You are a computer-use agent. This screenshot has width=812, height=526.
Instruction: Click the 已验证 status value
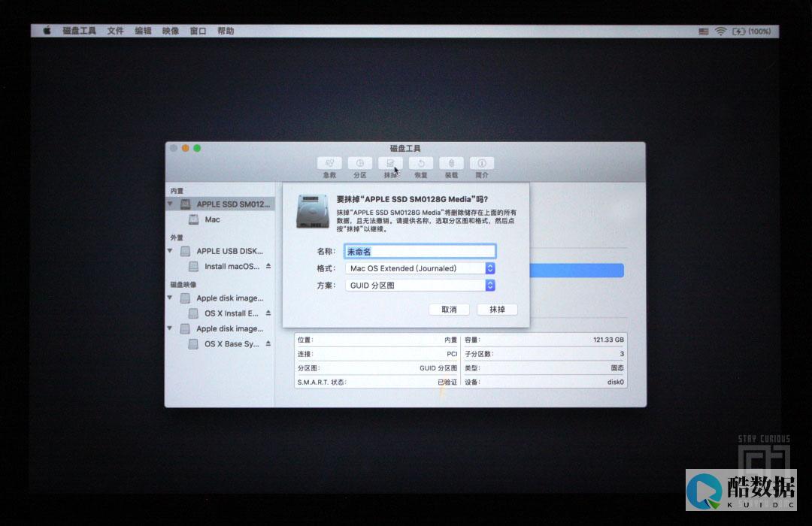pyautogui.click(x=447, y=382)
